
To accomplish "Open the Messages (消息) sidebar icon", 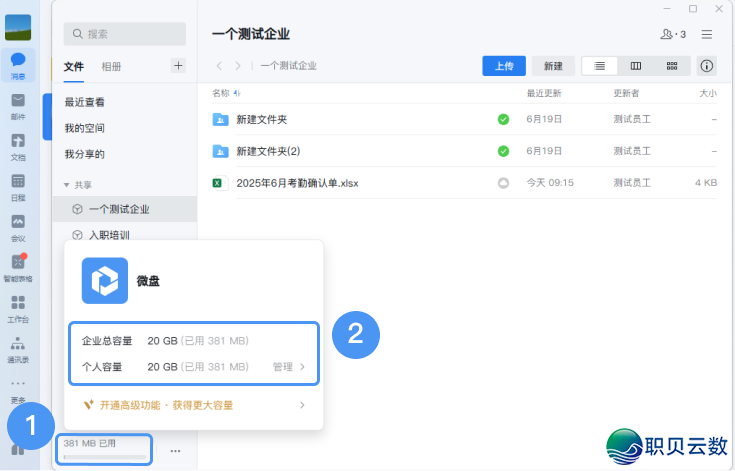I will point(18,65).
